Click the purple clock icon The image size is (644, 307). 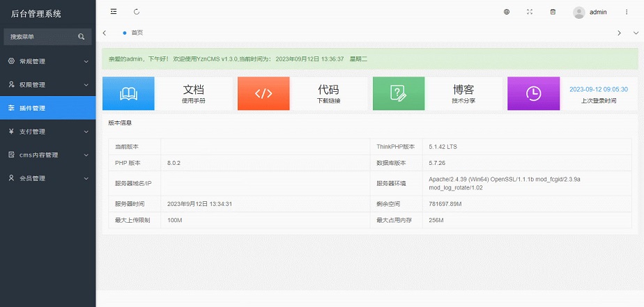tap(533, 93)
